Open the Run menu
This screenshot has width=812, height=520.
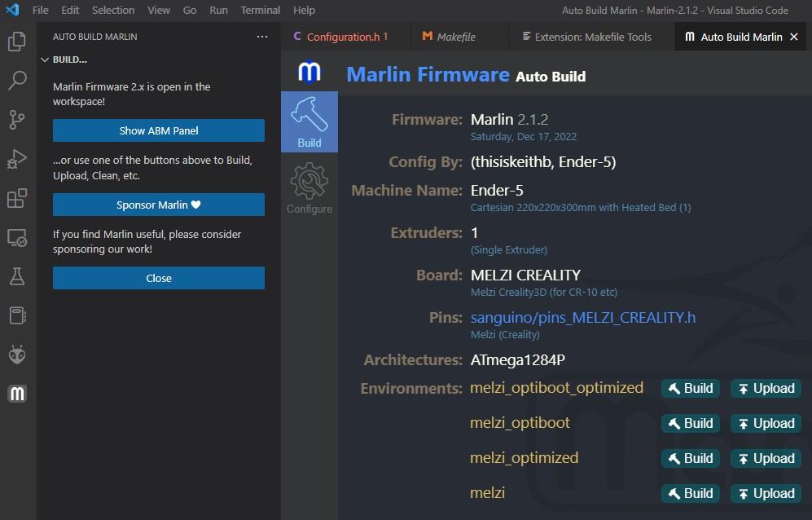[218, 10]
